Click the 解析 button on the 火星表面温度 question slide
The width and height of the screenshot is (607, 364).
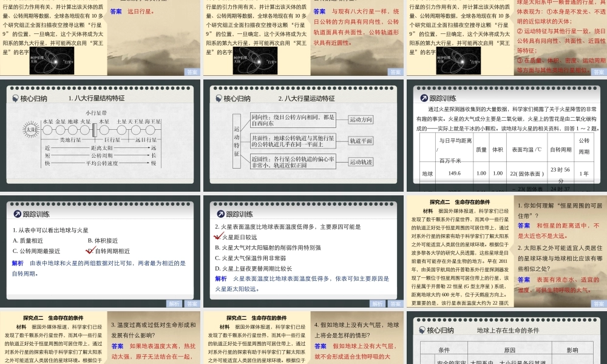point(378,304)
